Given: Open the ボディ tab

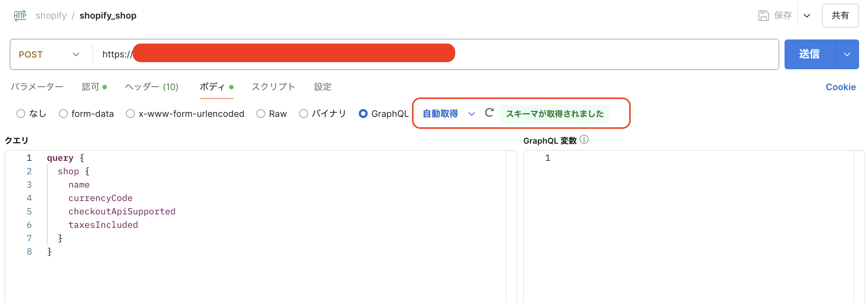Looking at the screenshot, I should point(216,87).
